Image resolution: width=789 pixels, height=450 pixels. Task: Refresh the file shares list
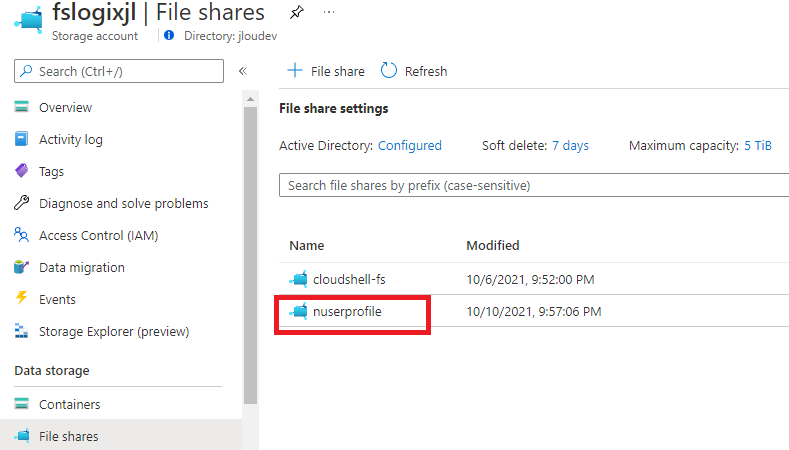[414, 71]
